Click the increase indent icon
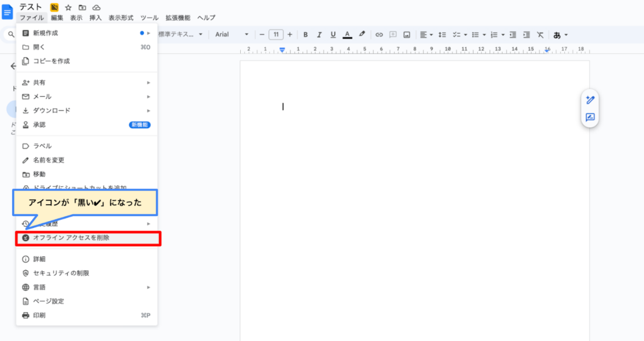 point(526,35)
